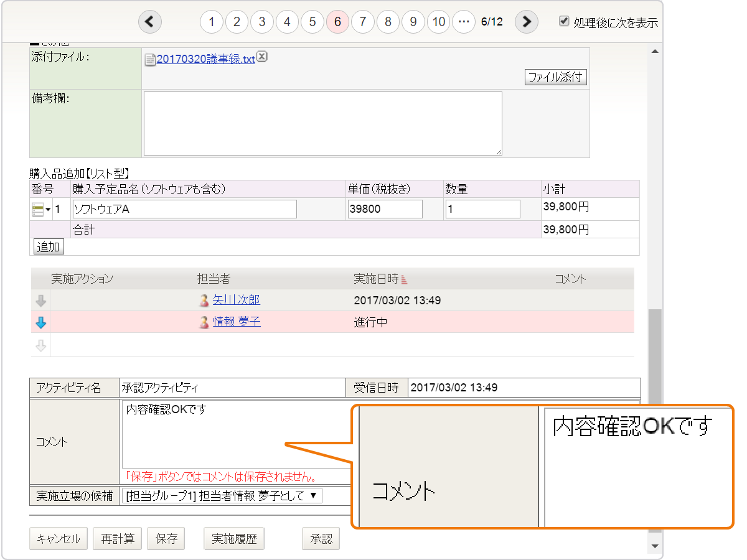This screenshot has width=747, height=560.
Task: Open page 5 in pager
Action: point(312,22)
